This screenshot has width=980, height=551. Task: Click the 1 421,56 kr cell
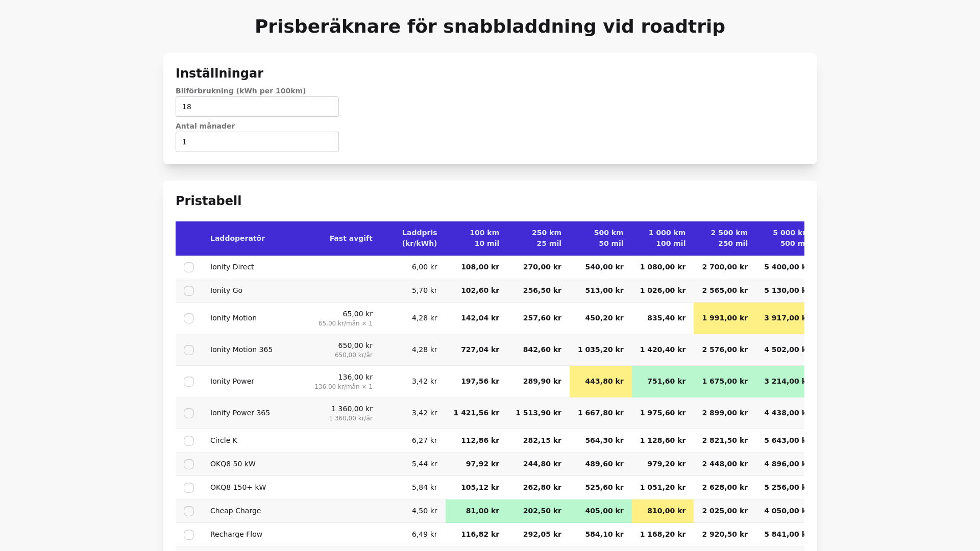[x=476, y=413]
